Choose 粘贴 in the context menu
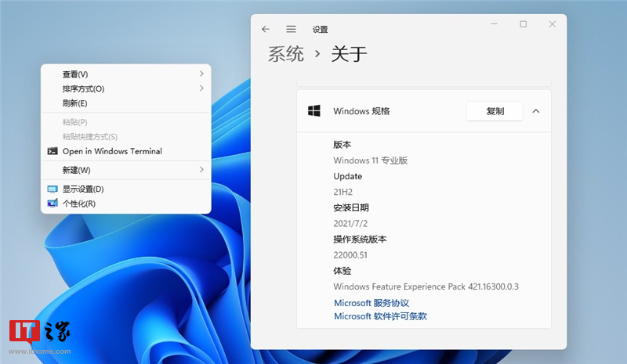Viewport: 627px width, 364px height. click(75, 122)
